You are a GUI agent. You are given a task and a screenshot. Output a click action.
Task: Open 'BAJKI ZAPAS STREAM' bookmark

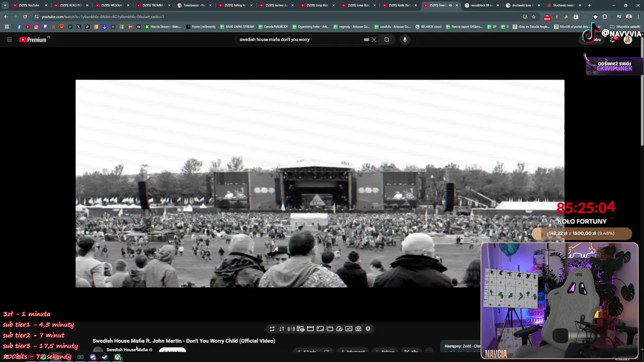237,27
